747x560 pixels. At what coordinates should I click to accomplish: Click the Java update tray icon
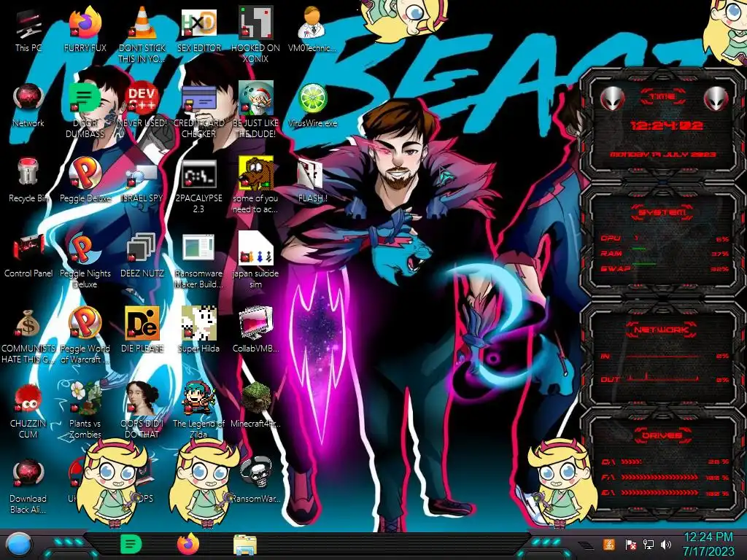(x=608, y=544)
